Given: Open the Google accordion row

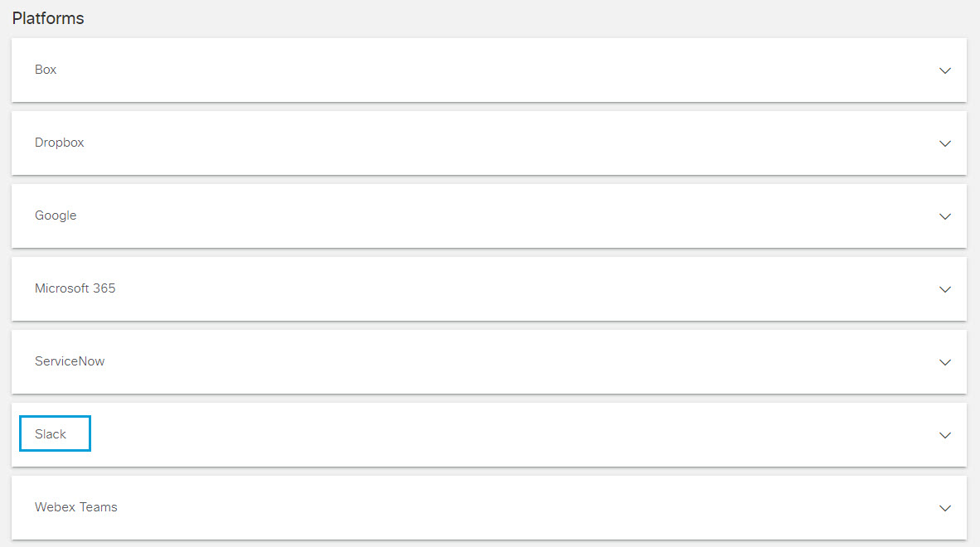Looking at the screenshot, I should 488,216.
